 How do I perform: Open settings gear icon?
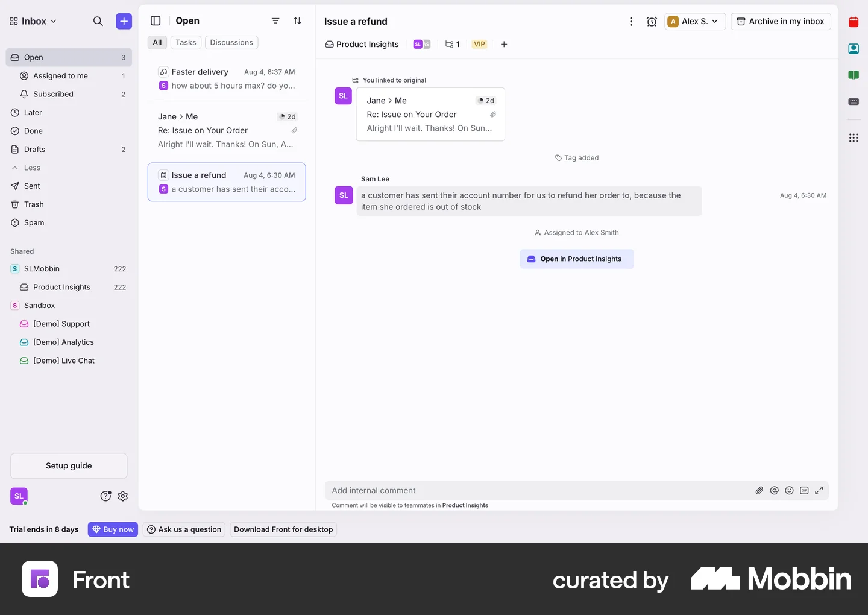(x=123, y=496)
